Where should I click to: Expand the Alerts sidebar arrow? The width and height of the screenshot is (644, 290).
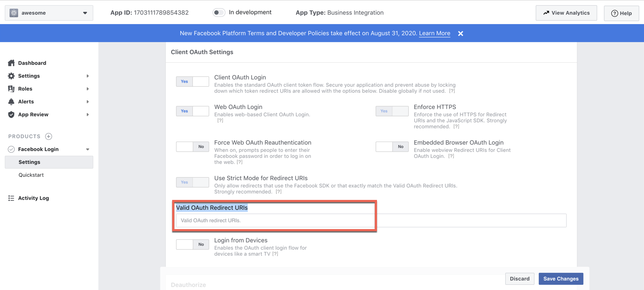88,102
